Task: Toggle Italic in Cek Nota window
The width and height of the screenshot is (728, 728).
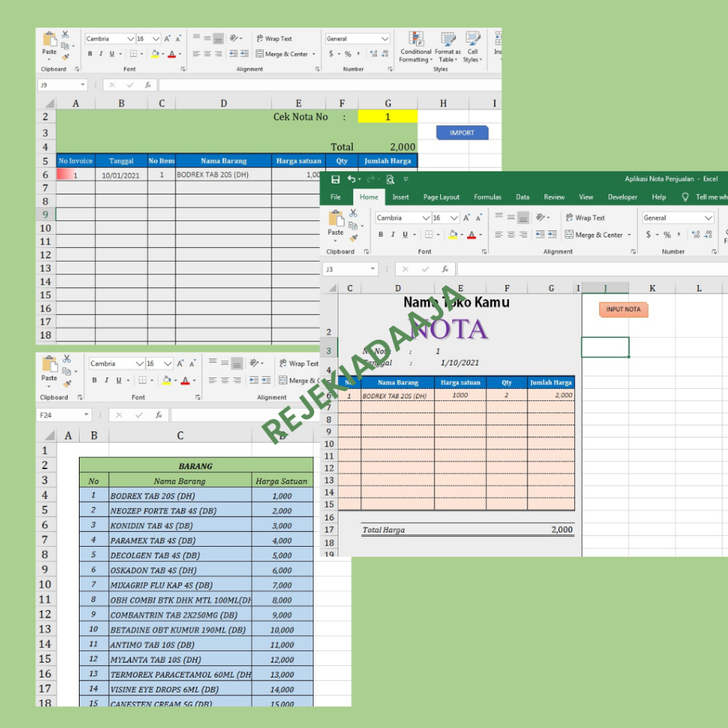Action: pyautogui.click(x=101, y=54)
